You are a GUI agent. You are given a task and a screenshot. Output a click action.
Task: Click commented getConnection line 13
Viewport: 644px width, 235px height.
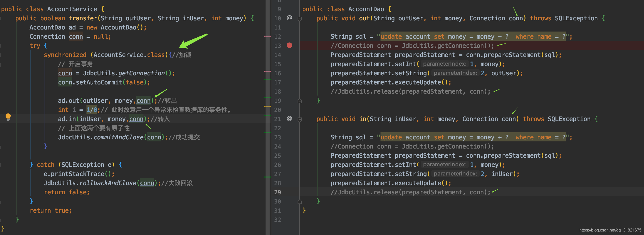click(x=412, y=46)
